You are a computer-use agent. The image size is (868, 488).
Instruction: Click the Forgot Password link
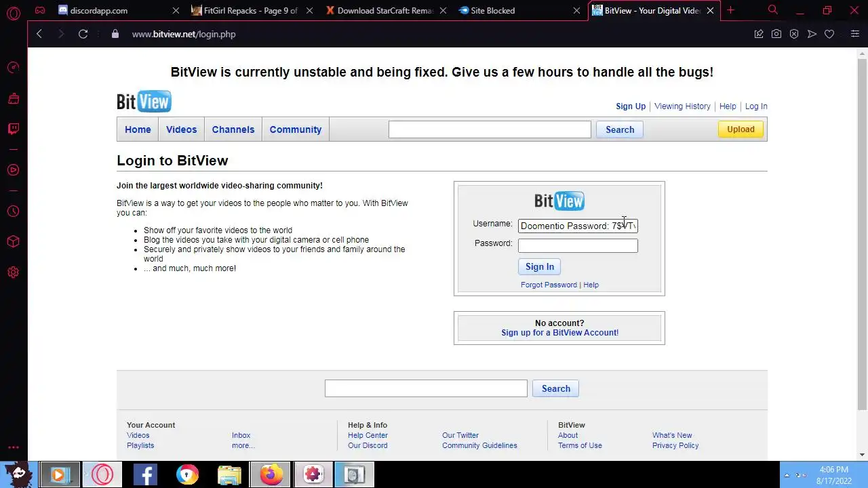coord(549,285)
